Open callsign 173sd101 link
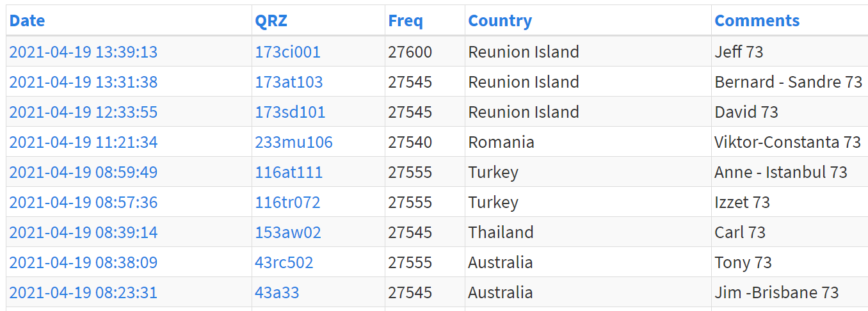 point(290,112)
